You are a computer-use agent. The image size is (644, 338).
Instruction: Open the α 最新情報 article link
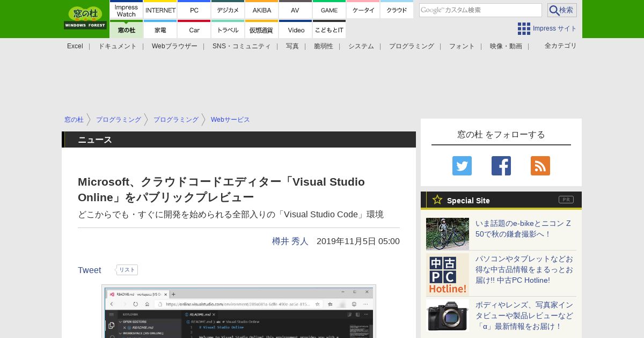(x=524, y=315)
